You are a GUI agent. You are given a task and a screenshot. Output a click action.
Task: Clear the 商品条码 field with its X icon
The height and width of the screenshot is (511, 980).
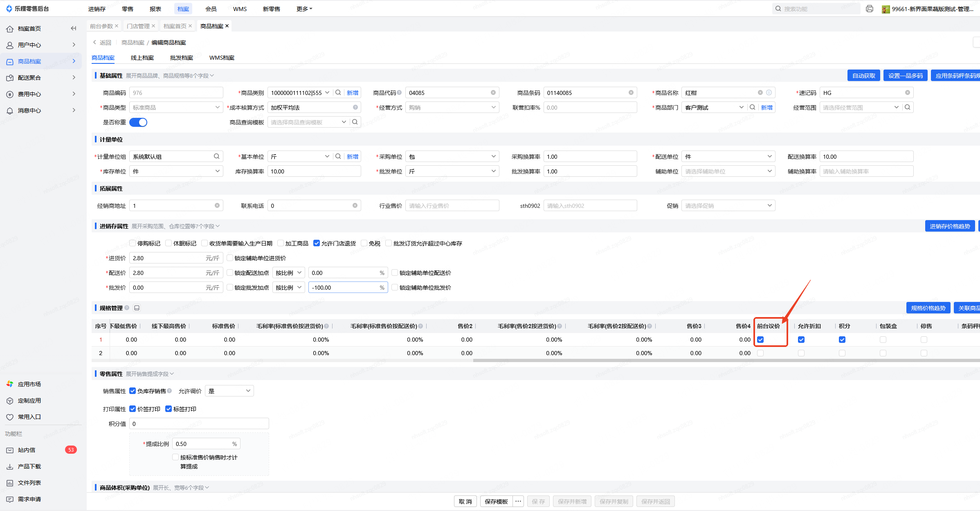point(631,93)
